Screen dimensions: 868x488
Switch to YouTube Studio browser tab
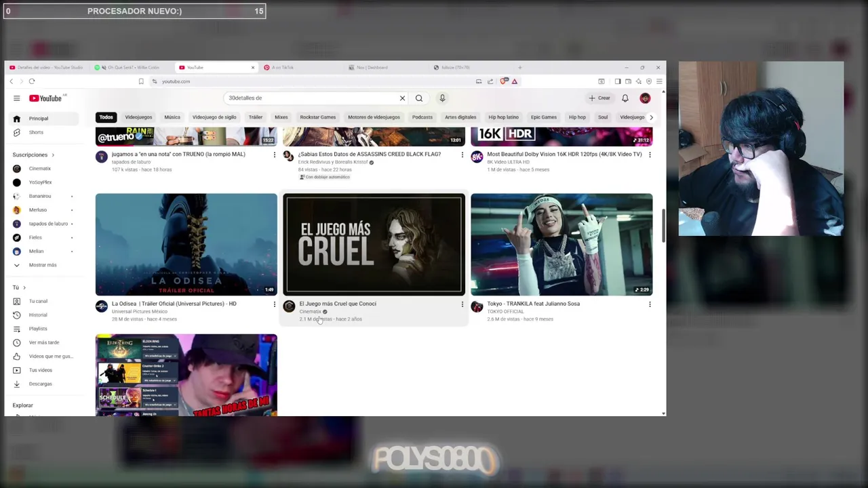pyautogui.click(x=46, y=68)
